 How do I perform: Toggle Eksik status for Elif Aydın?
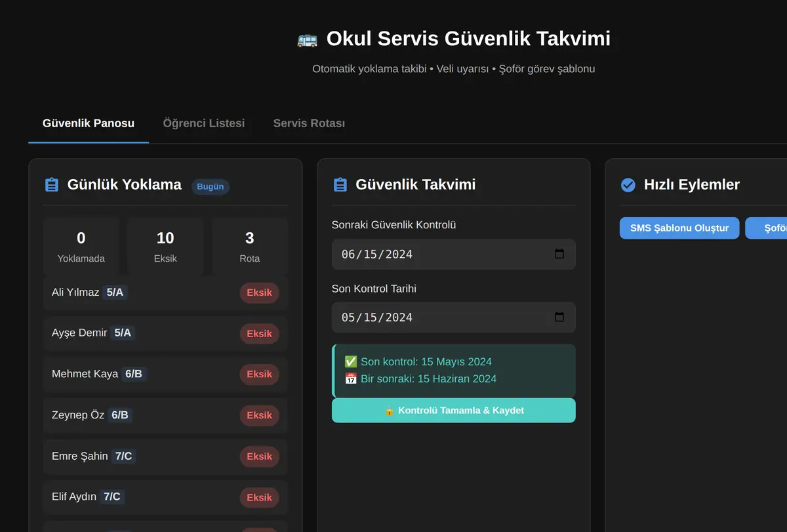coord(259,497)
